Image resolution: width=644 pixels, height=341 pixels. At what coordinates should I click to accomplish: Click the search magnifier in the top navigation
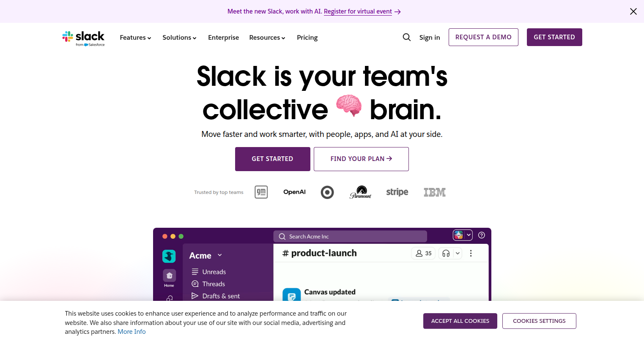point(406,37)
